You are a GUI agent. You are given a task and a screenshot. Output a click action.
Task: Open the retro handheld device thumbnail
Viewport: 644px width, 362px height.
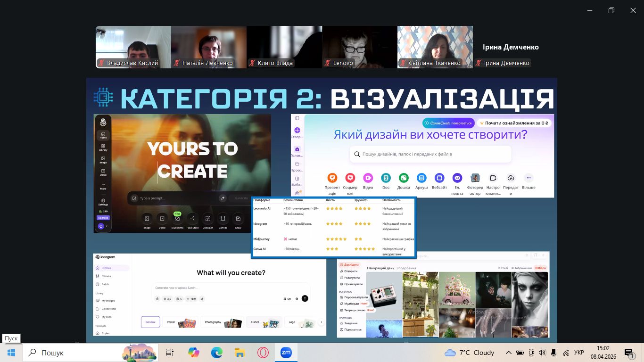click(x=384, y=296)
